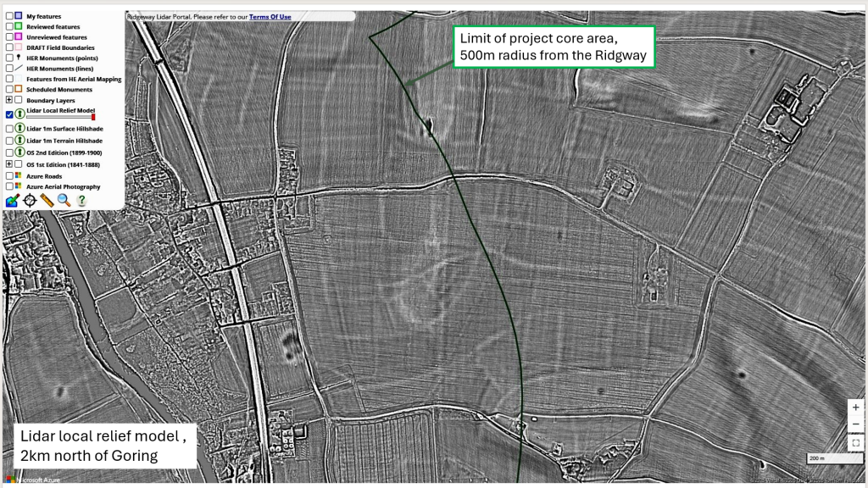Activate the ruler measure tool
The image size is (868, 488).
pyautogui.click(x=47, y=201)
